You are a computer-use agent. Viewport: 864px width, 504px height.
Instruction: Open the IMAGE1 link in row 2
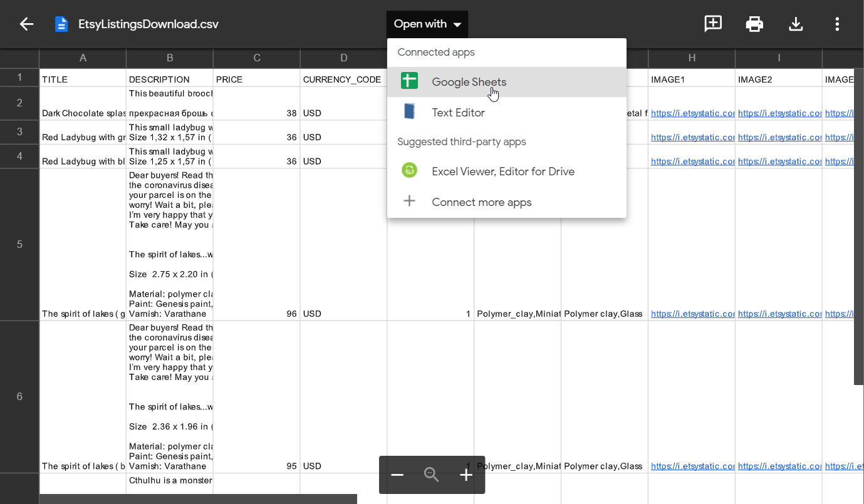(693, 113)
